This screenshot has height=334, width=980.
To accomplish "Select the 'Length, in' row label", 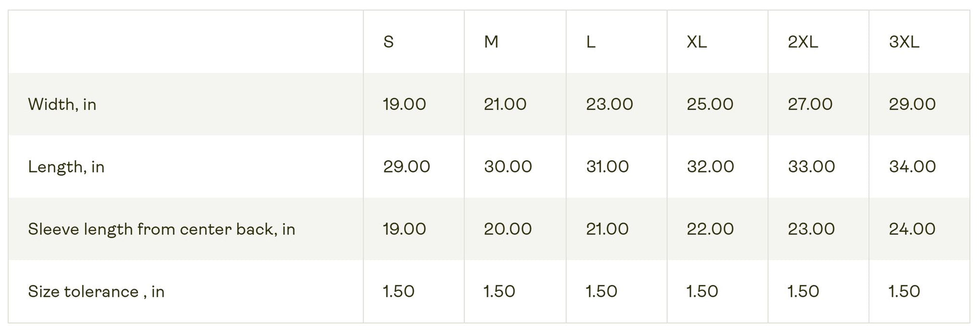I will [x=66, y=166].
